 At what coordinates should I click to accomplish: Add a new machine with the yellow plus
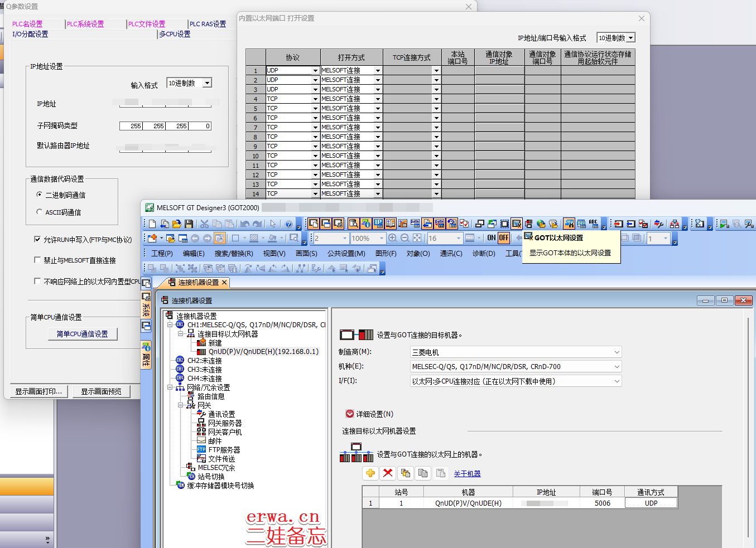[x=370, y=473]
